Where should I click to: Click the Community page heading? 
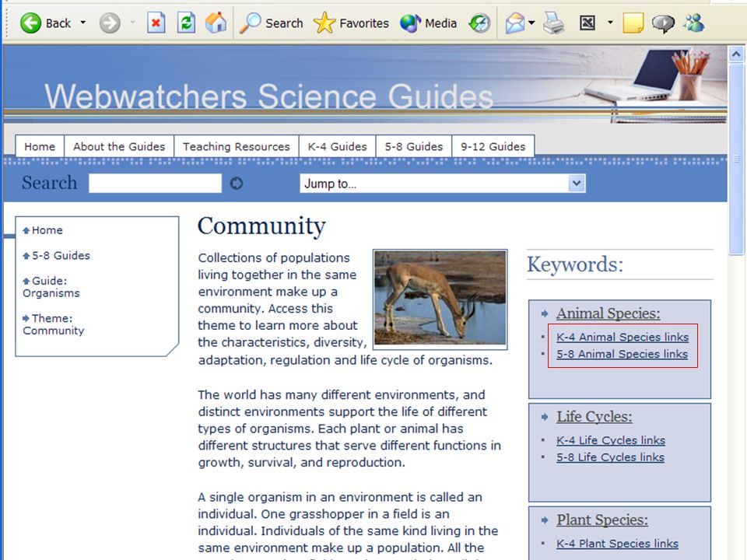261,226
